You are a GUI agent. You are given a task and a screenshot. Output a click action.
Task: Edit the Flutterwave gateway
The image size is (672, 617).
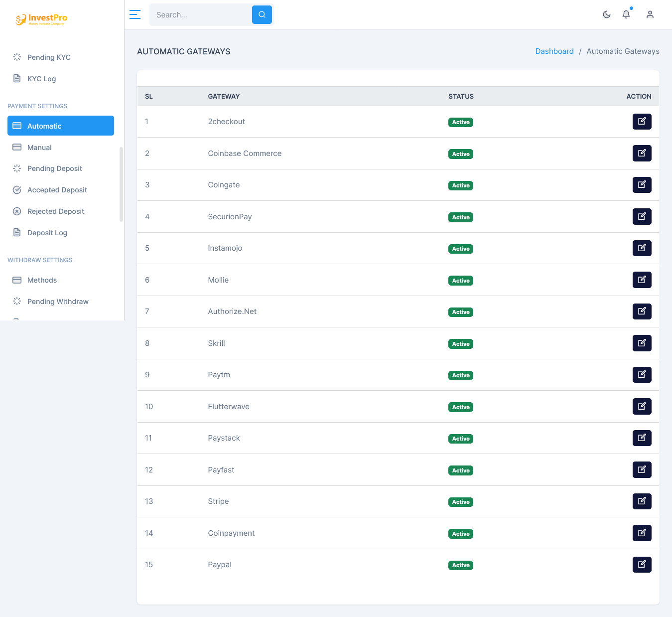[x=642, y=406]
